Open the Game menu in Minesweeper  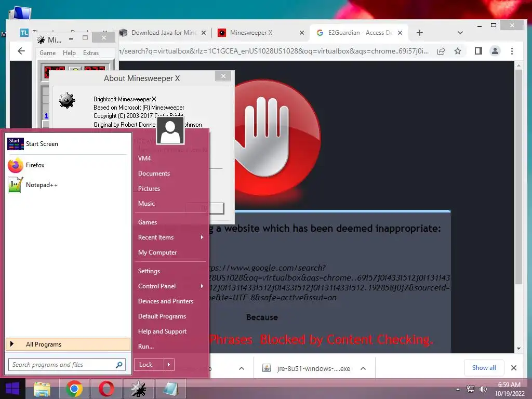[47, 53]
